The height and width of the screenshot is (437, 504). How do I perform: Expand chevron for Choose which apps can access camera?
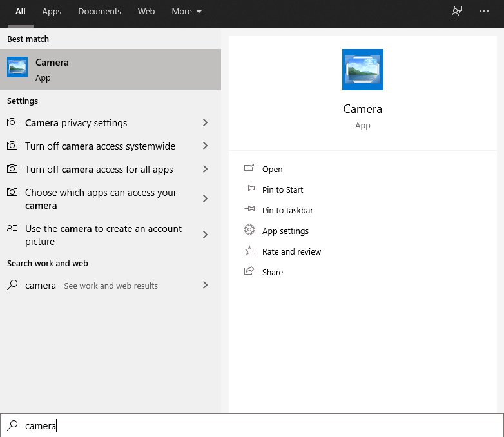pyautogui.click(x=205, y=199)
